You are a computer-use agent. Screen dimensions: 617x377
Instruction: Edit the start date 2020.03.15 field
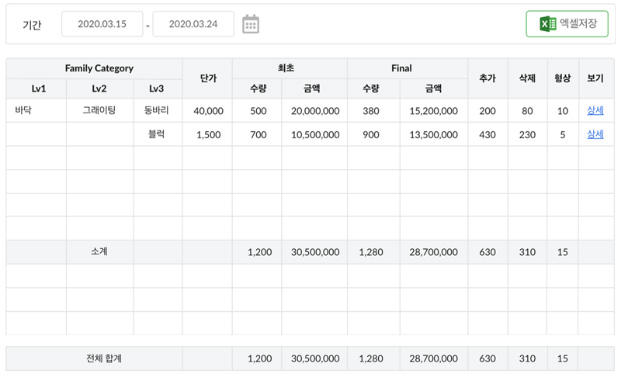pyautogui.click(x=102, y=24)
